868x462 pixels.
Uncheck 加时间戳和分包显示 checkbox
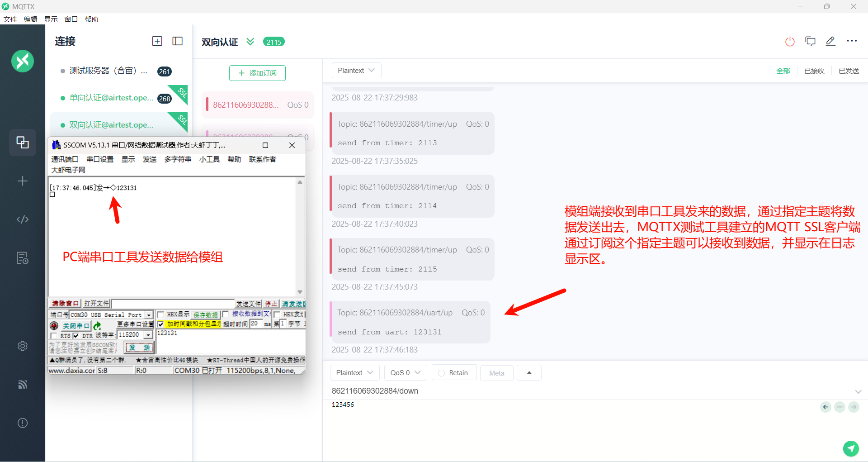coord(160,324)
